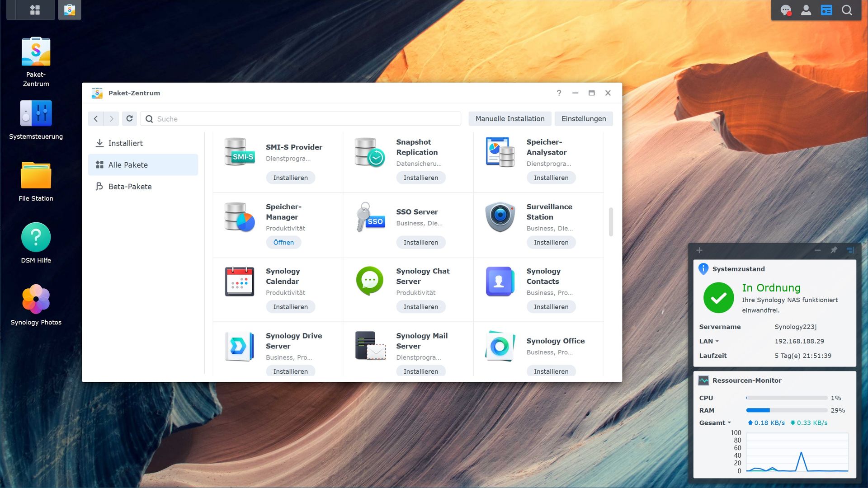
Task: Öffnen the Speicher-Manager package
Action: (283, 242)
